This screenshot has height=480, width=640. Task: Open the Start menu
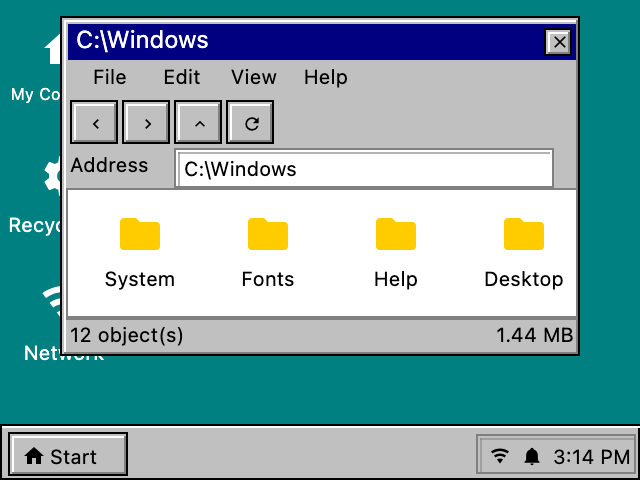point(68,454)
